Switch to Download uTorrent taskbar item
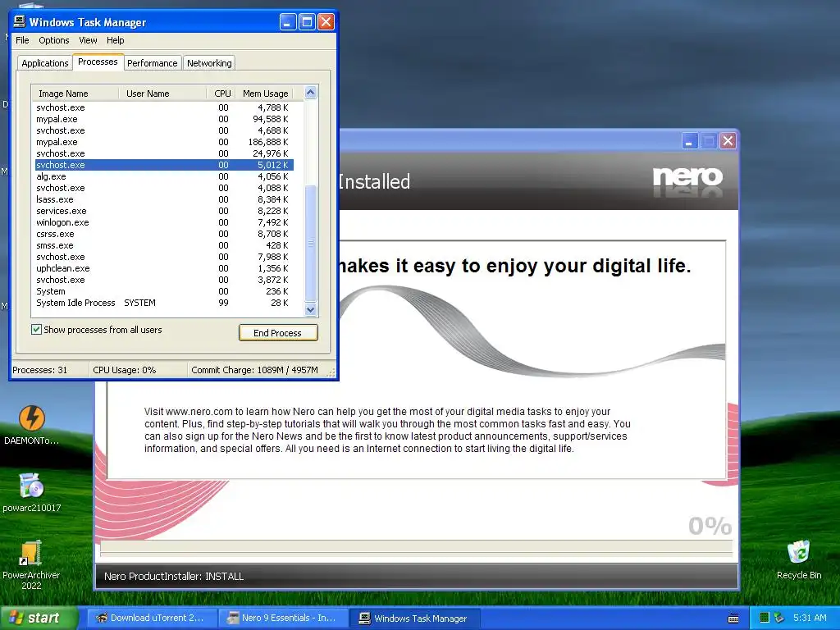 152,618
